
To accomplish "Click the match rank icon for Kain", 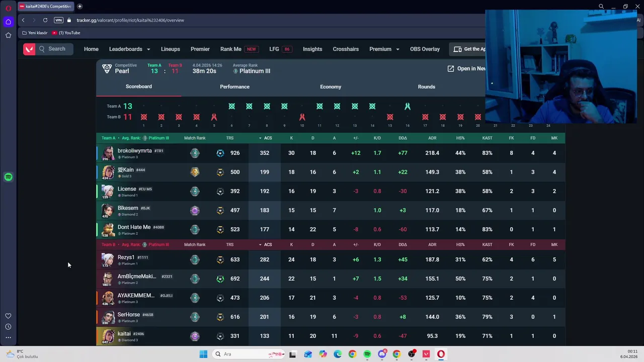I will (x=195, y=172).
